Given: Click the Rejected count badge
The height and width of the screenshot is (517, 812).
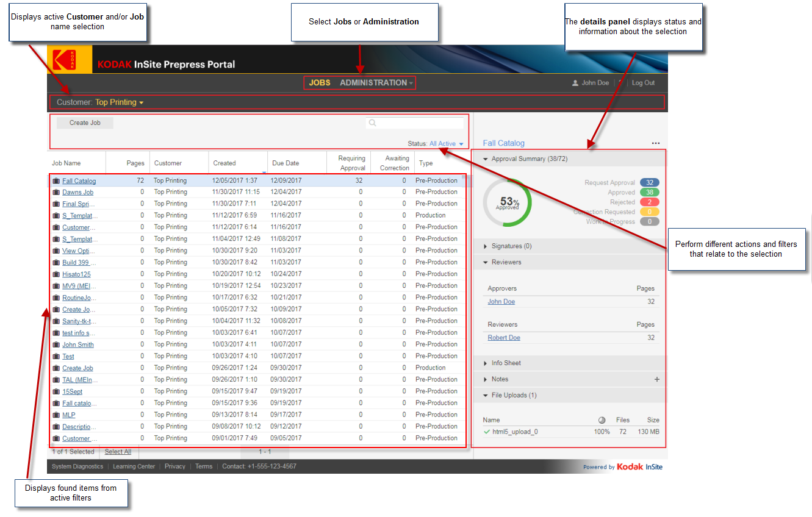Looking at the screenshot, I should click(x=649, y=202).
